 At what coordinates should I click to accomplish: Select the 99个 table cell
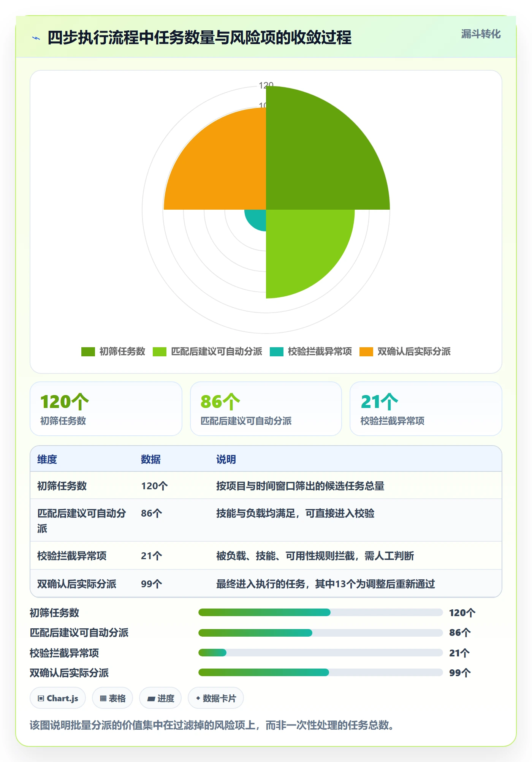tap(152, 584)
